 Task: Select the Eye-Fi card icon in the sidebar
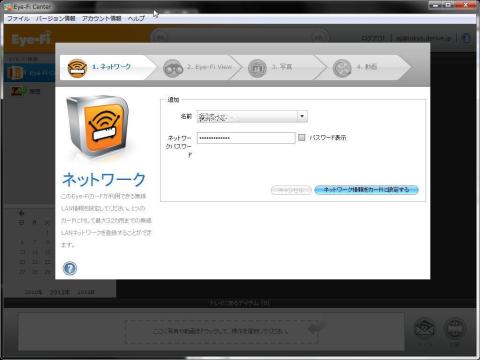(x=15, y=73)
